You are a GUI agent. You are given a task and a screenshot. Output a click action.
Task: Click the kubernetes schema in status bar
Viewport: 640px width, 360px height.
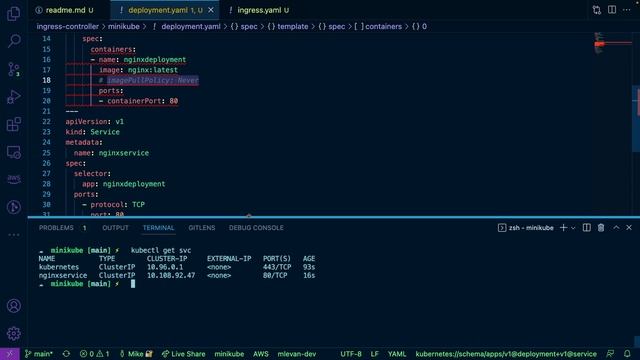tap(506, 354)
